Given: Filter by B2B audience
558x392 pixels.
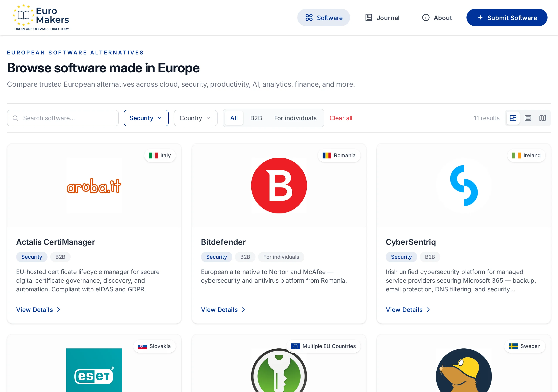Looking at the screenshot, I should 256,118.
